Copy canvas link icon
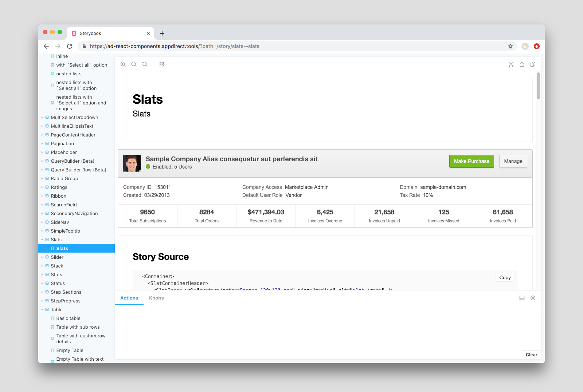The image size is (583, 392). pos(533,64)
